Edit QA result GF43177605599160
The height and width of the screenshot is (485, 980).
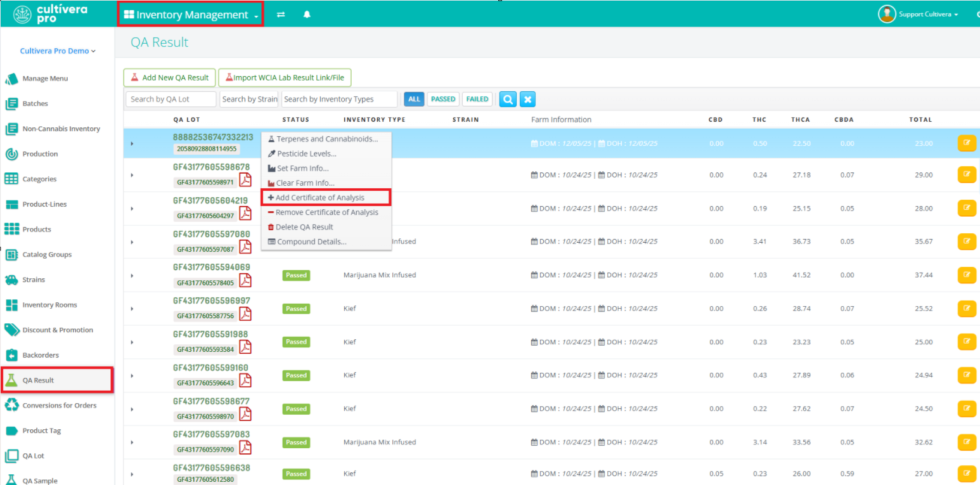(967, 375)
